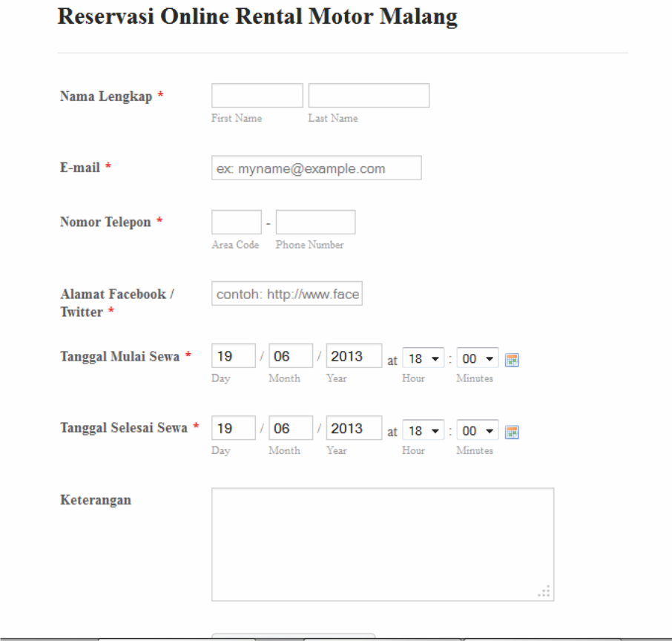Viewport: 672px width, 641px height.
Task: Expand Hour dropdown for Tanggal Selesai Sewa
Action: (x=424, y=430)
